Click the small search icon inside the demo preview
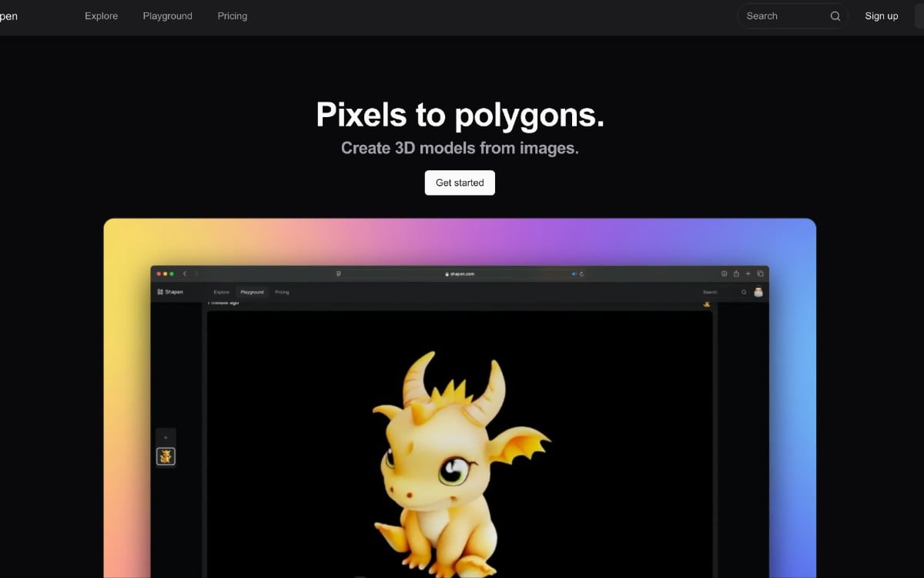924x578 pixels. (744, 292)
